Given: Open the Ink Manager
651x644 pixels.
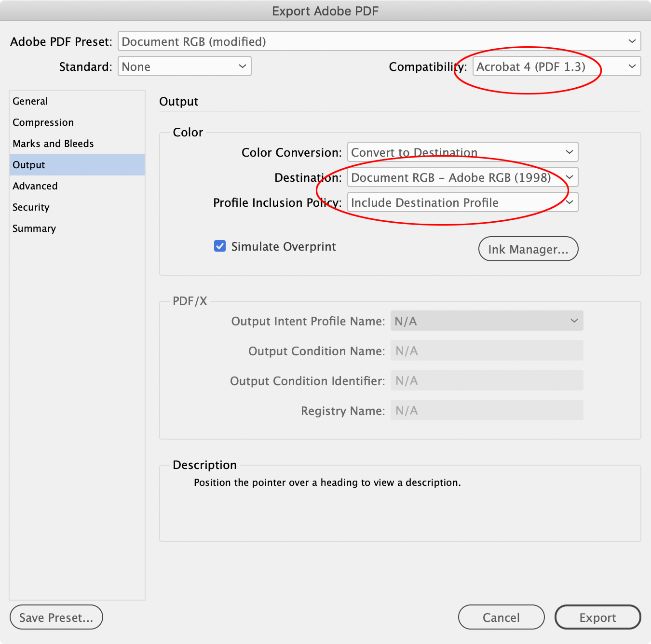Looking at the screenshot, I should click(528, 249).
